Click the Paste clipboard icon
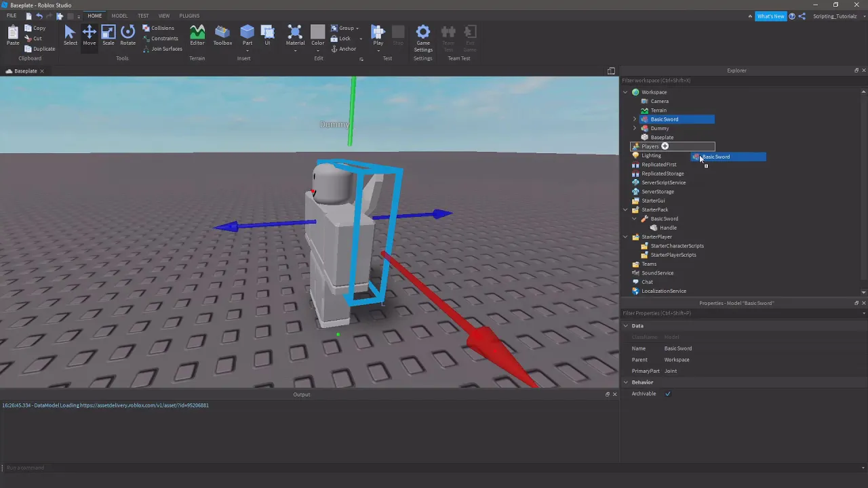The image size is (868, 488). click(x=13, y=35)
